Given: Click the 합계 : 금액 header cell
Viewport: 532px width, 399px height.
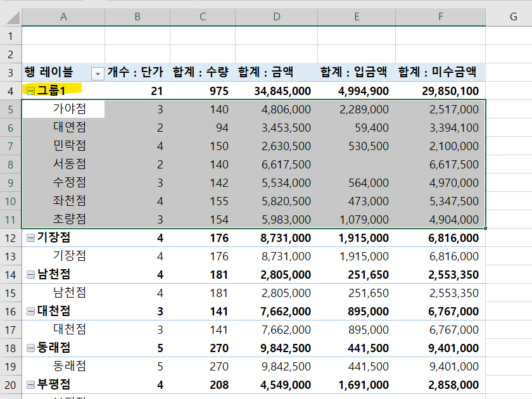Looking at the screenshot, I should click(277, 72).
